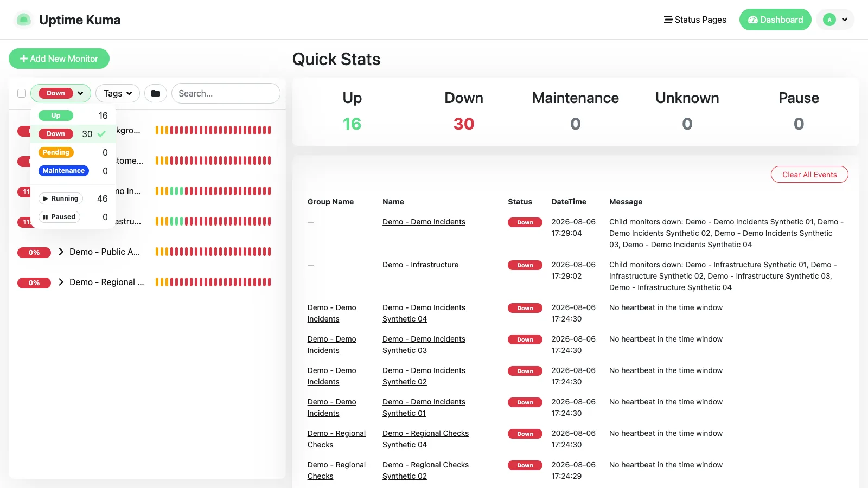The height and width of the screenshot is (488, 868).
Task: Click heartbeat bar of the kgro... row
Action: (x=213, y=130)
